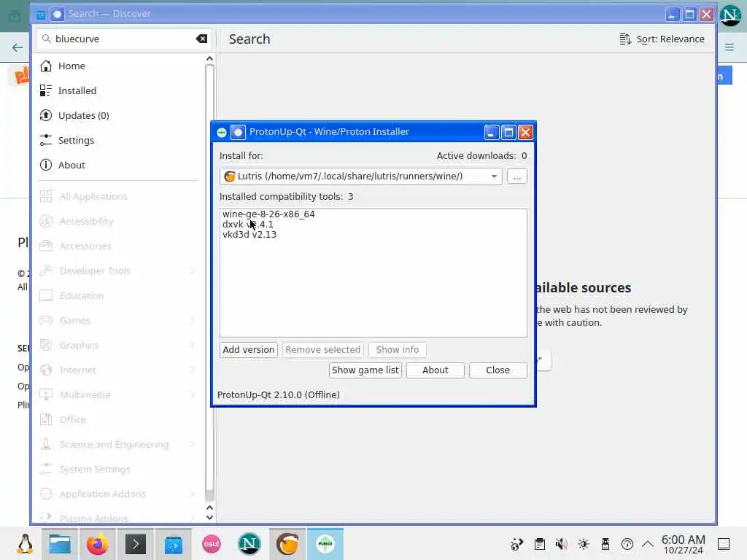Open the penguin application launcher
Screen dimensions: 747x560
click(25, 544)
